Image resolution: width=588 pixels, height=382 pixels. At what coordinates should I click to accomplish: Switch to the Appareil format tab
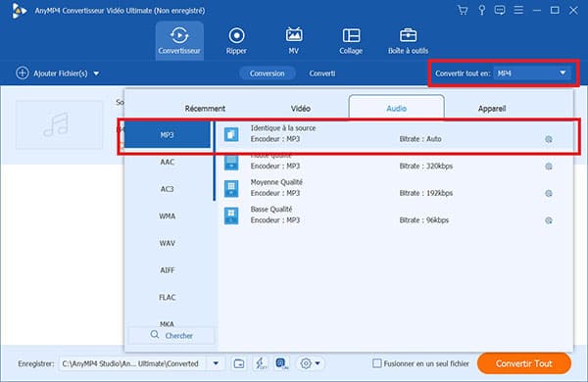(x=492, y=109)
